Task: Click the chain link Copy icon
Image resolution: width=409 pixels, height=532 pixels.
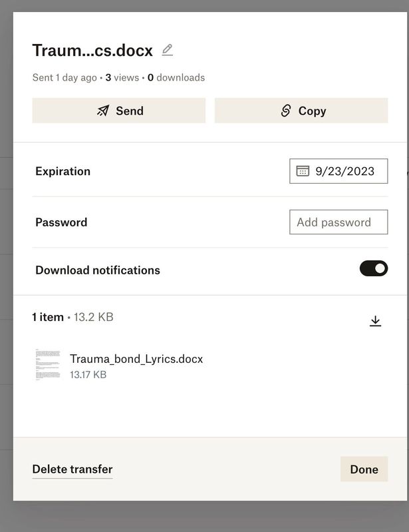Action: click(x=286, y=111)
